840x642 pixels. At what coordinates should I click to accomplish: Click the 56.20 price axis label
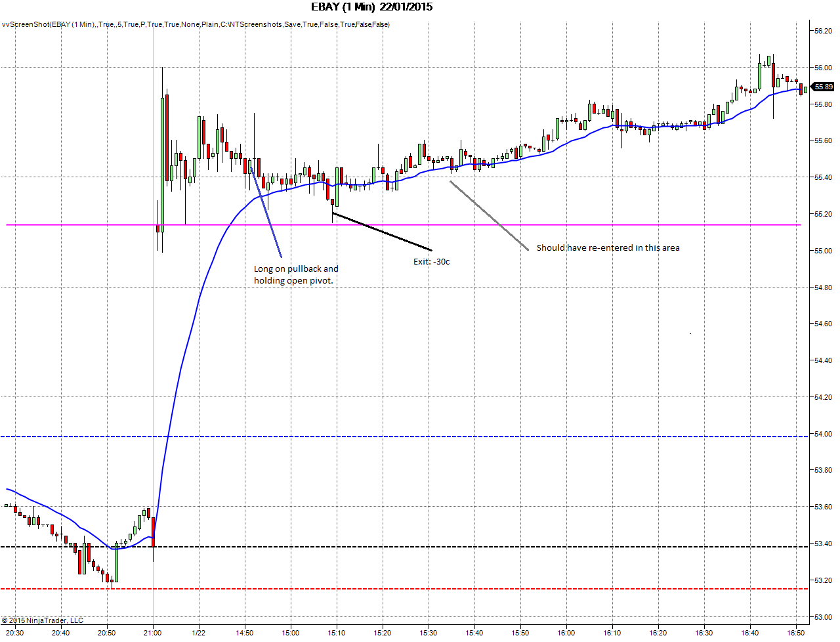(x=823, y=31)
